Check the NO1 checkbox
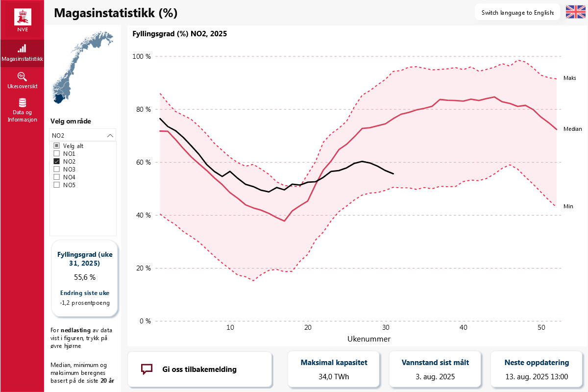Image resolution: width=588 pixels, height=392 pixels. point(56,154)
